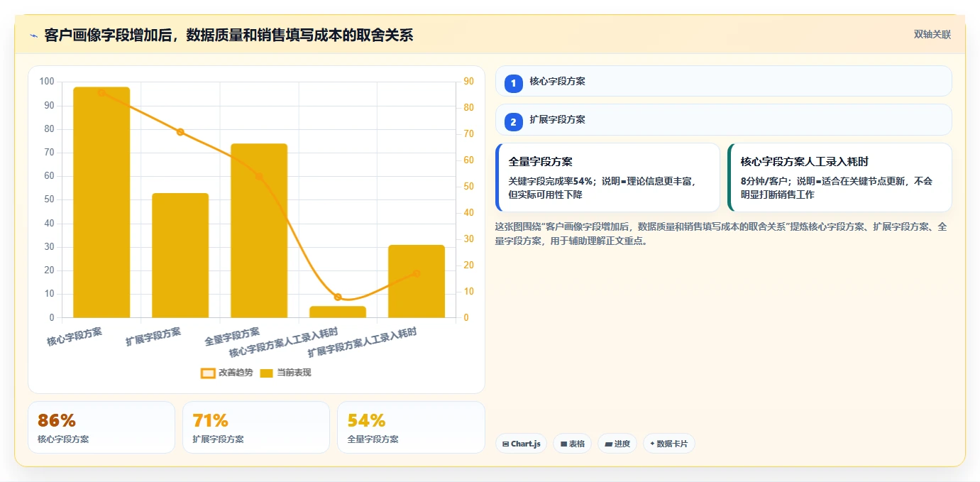Click the trend point above 扩展字段方案人工录入耗时 bar
Image resolution: width=980 pixels, height=482 pixels.
coord(417,273)
